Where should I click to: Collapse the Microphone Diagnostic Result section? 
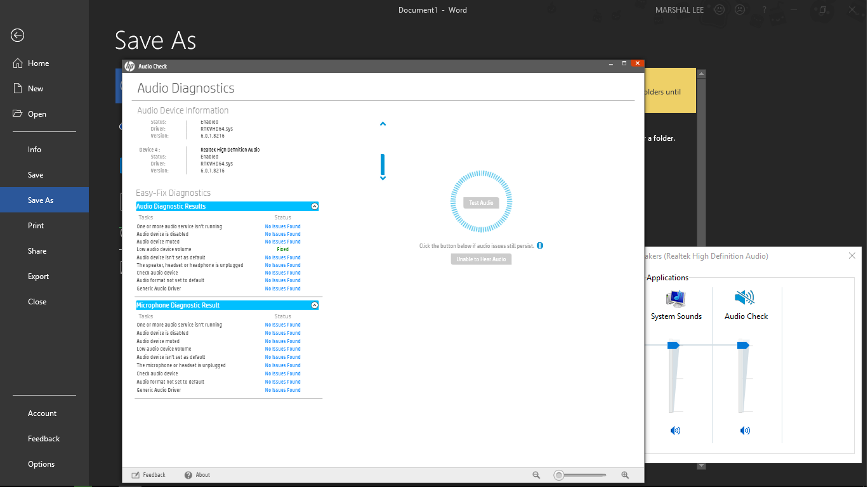tap(314, 305)
